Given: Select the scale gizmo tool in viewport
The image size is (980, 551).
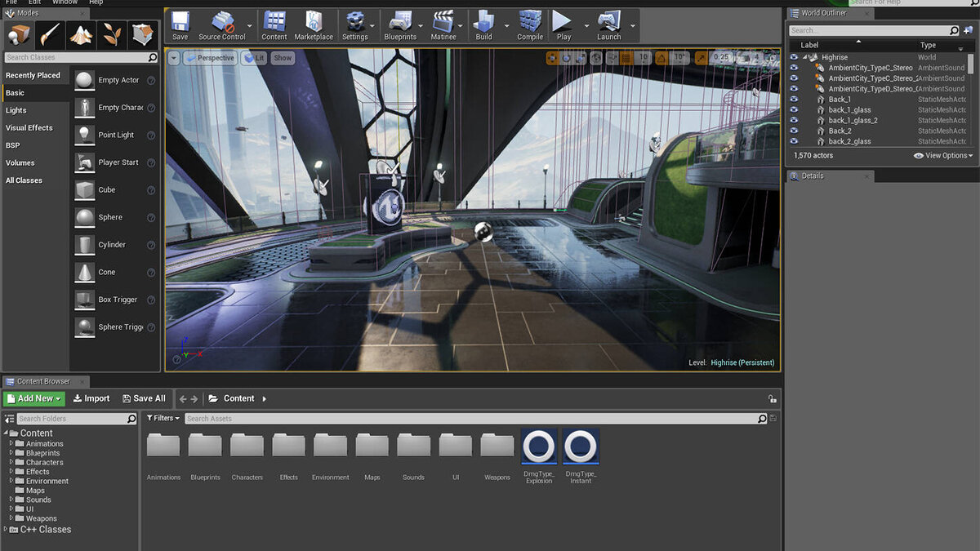Looking at the screenshot, I should [581, 58].
